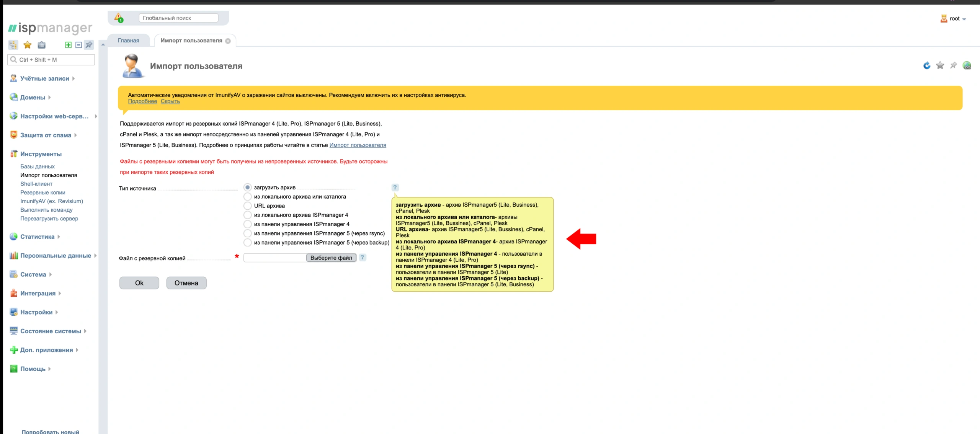
Task: Open the briefcase icon in sidebar toolbar
Action: tap(41, 45)
